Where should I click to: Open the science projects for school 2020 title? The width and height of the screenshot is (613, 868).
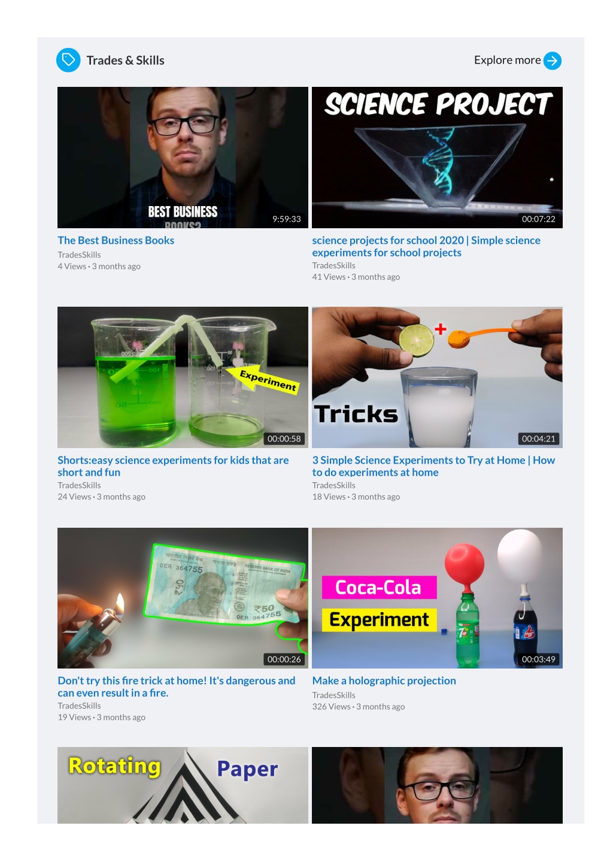tap(426, 246)
